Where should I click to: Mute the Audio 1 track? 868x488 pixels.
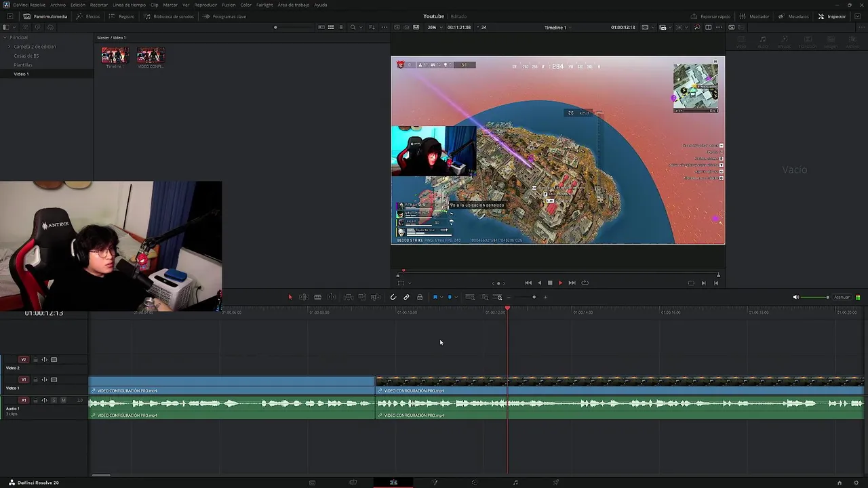pos(63,401)
